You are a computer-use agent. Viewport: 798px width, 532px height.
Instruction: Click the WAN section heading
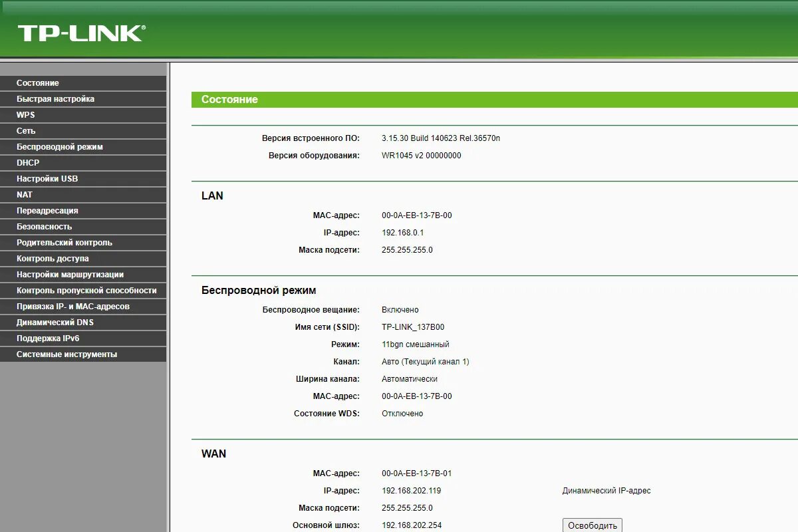[214, 454]
